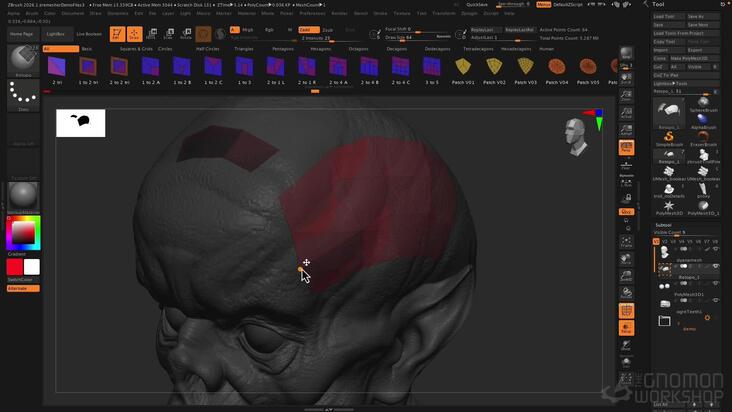Toggle the Live Boolean mode
Image resolution: width=732 pixels, height=412 pixels.
click(89, 34)
